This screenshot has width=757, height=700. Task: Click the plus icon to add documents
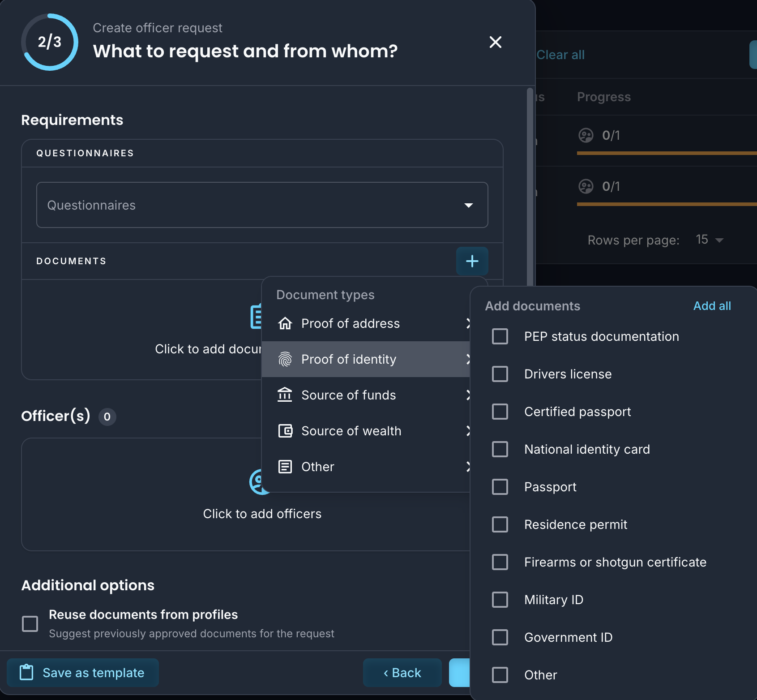472,261
